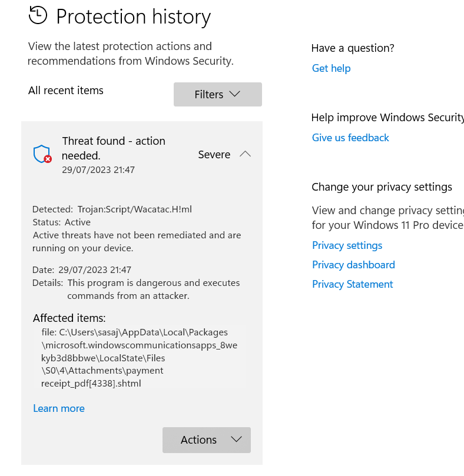Click the Protection history clock icon

click(x=38, y=15)
